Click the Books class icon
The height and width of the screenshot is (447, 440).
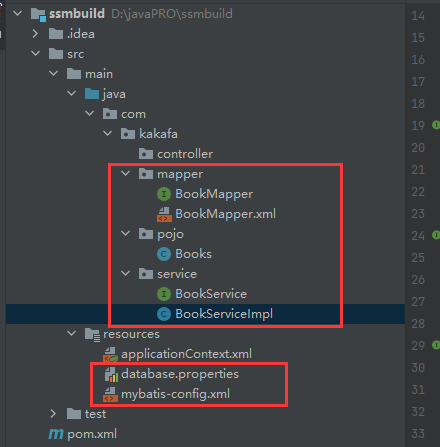pyautogui.click(x=164, y=254)
